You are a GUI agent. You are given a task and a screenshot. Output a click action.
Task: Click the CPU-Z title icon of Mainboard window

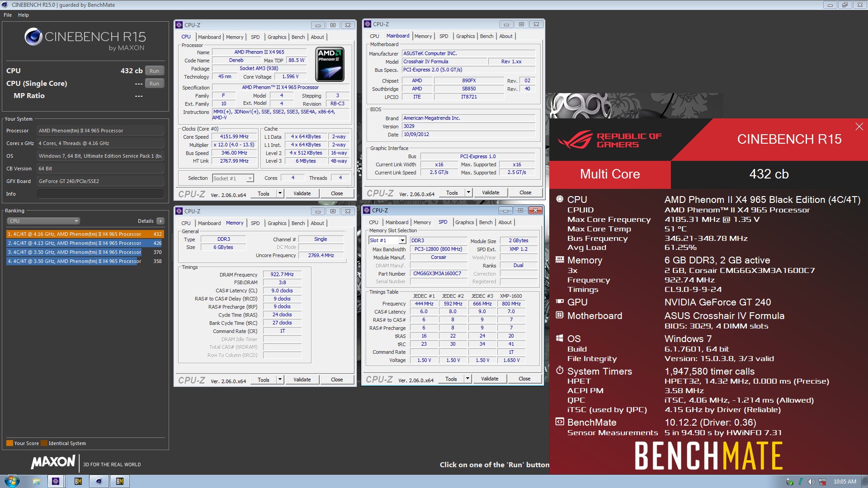(368, 24)
